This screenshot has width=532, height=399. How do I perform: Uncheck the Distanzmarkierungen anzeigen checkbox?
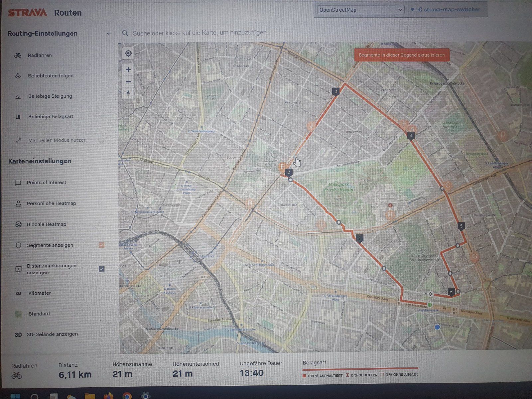tap(101, 269)
